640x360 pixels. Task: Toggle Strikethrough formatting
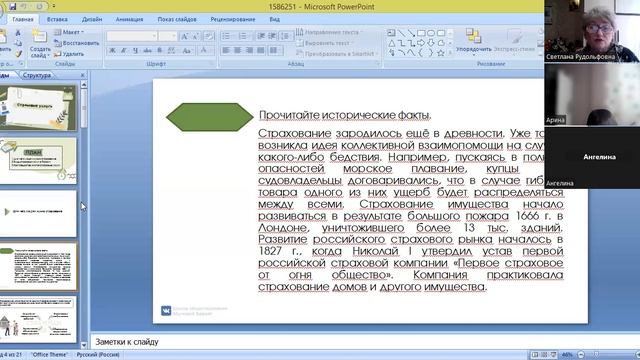(147, 50)
